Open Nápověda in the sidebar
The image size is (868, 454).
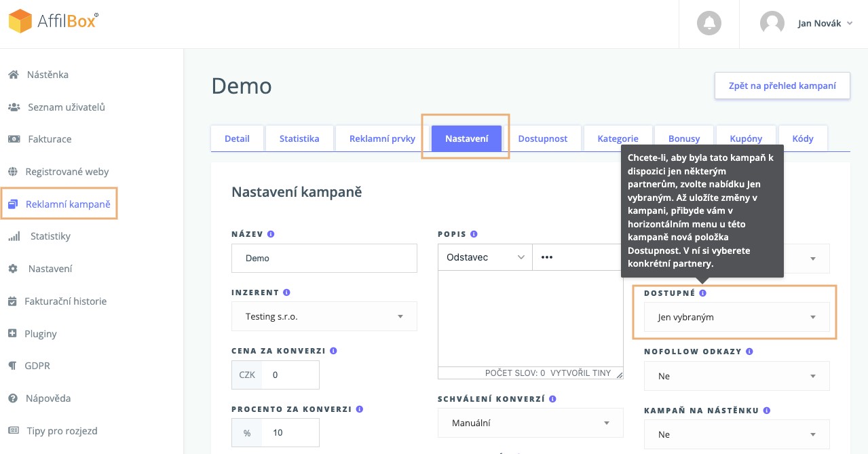tap(48, 398)
